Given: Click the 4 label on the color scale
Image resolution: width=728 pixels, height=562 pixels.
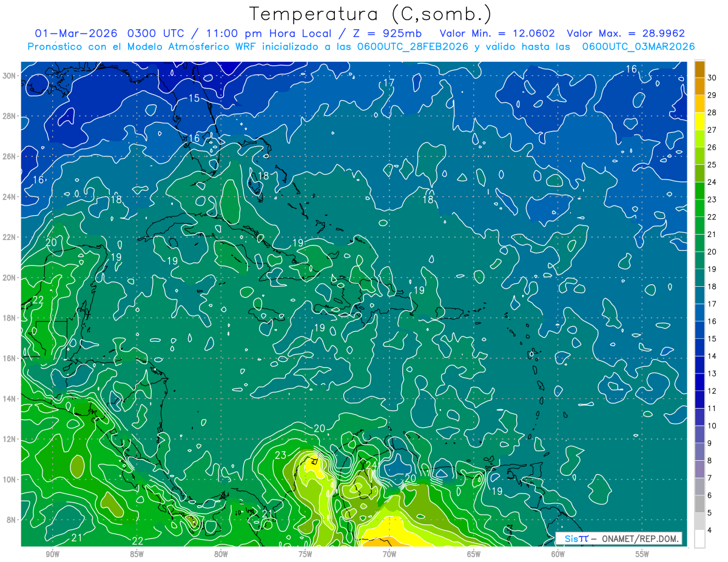Looking at the screenshot, I should [710, 530].
